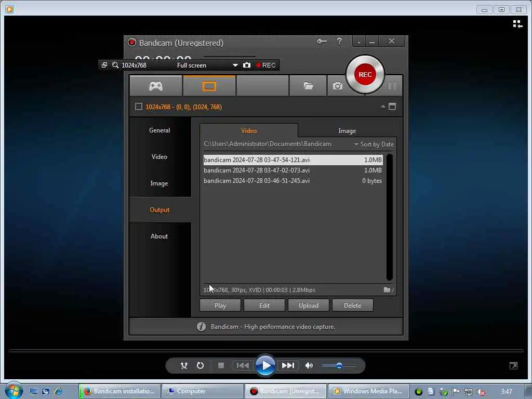Click the window icon right of collapse arrow
Viewport: 532px width, 399px height.
[392, 107]
